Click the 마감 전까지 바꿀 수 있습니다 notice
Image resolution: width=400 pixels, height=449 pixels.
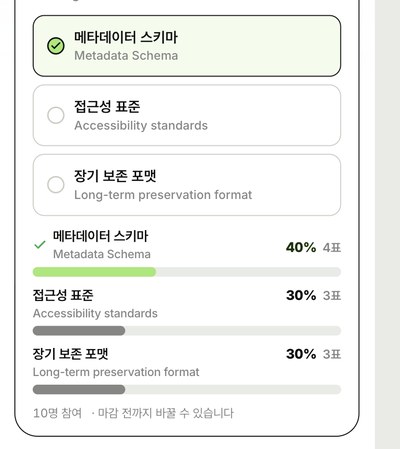coord(166,413)
